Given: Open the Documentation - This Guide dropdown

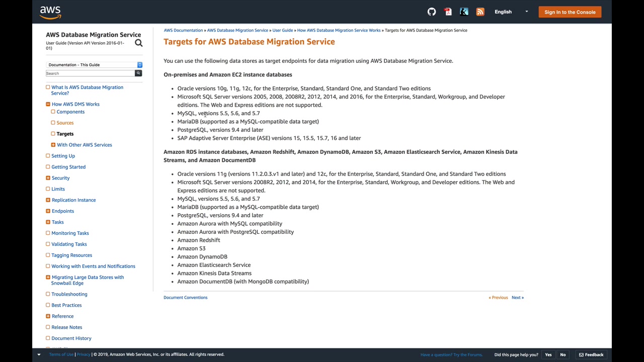Looking at the screenshot, I should [94, 65].
